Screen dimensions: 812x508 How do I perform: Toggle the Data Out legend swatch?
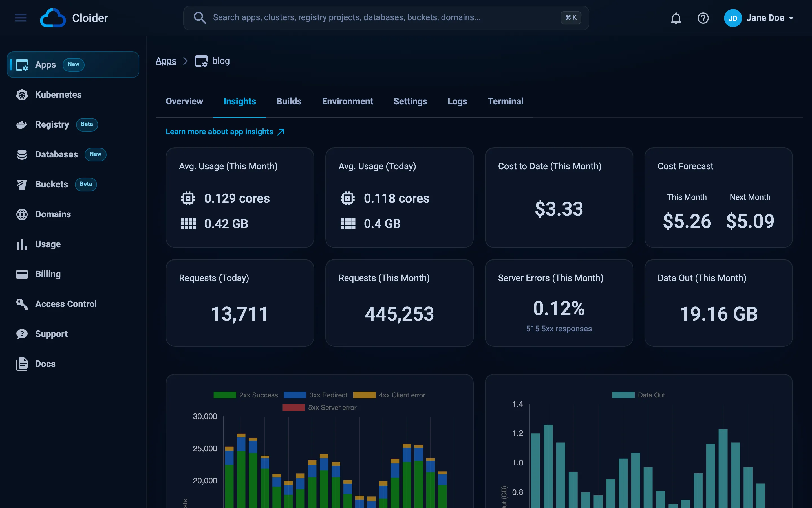point(623,395)
